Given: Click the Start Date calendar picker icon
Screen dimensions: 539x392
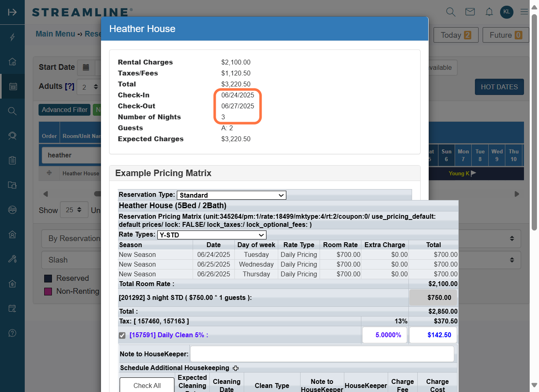Looking at the screenshot, I should (86, 67).
